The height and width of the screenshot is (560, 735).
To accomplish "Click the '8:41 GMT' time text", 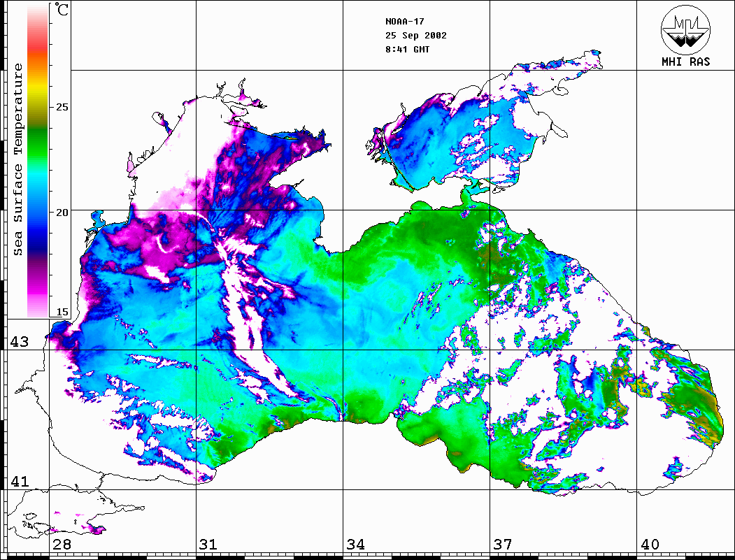I will pyautogui.click(x=407, y=50).
